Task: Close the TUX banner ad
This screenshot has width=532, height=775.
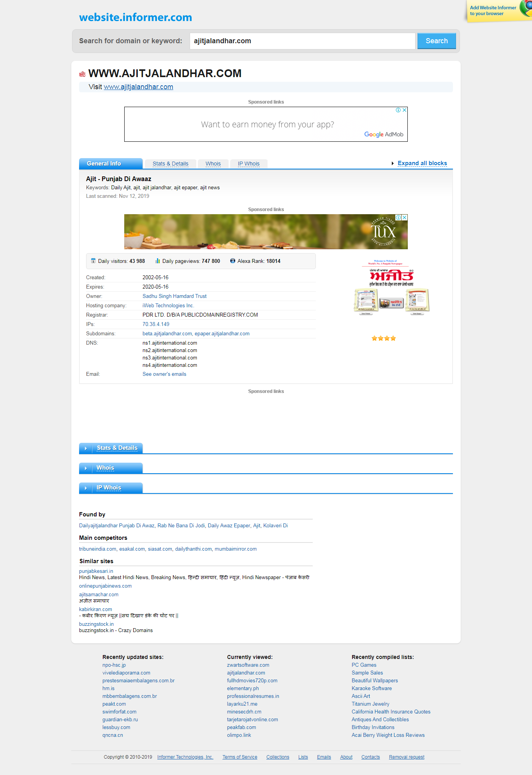Action: click(x=405, y=217)
